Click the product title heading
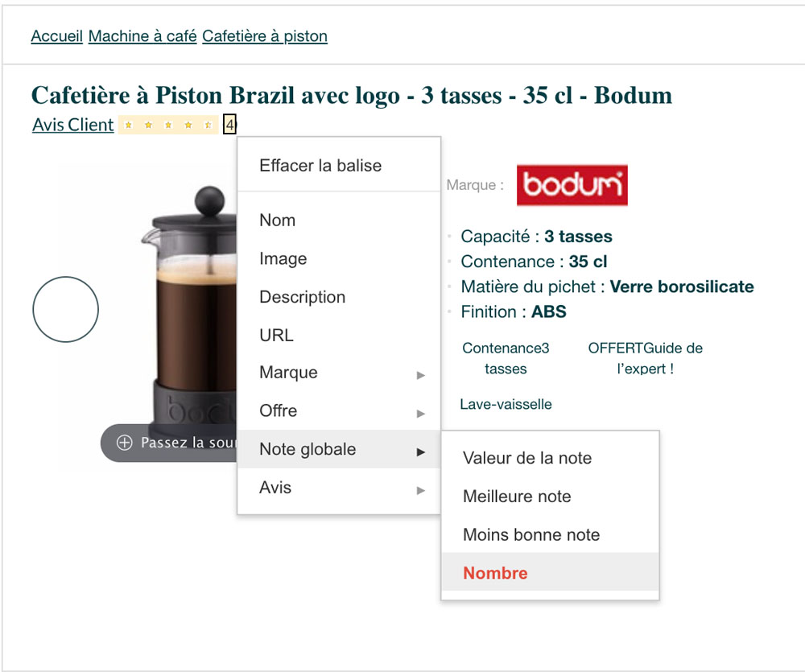Image resolution: width=805 pixels, height=672 pixels. pyautogui.click(x=352, y=95)
